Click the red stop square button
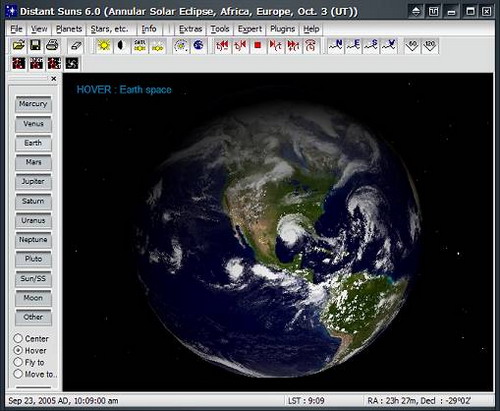500x411 pixels. click(258, 45)
